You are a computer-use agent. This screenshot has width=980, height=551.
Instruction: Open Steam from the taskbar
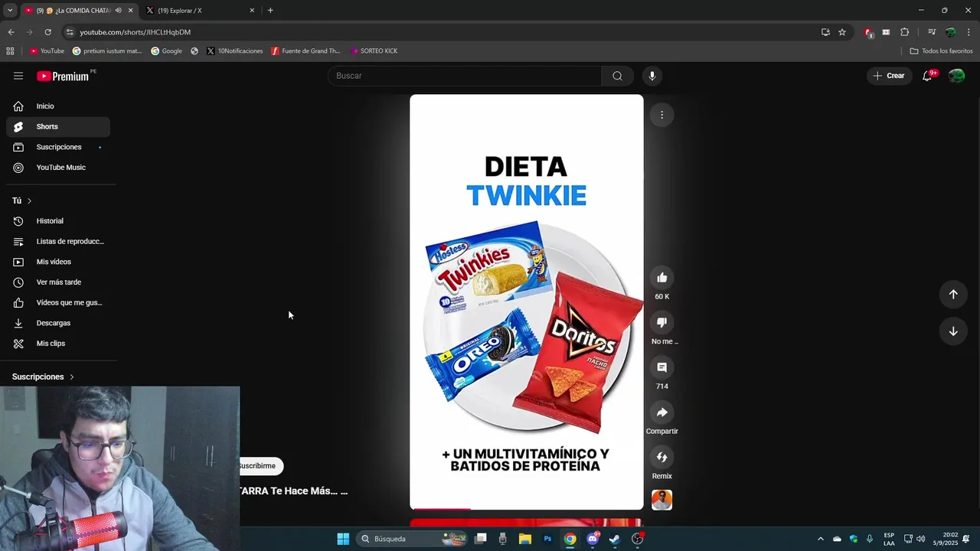[x=615, y=539]
